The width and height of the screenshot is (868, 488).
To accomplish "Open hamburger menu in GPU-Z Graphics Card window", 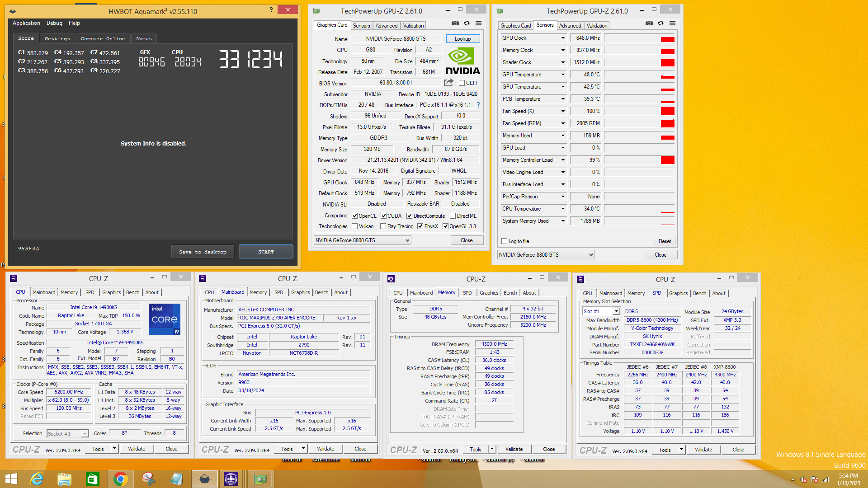I will point(478,23).
